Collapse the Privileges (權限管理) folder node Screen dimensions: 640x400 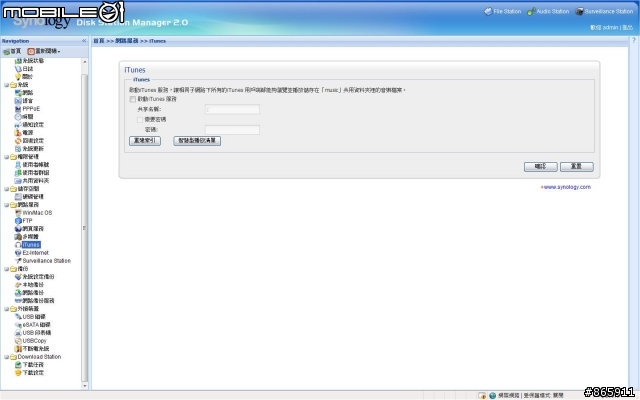click(7, 157)
